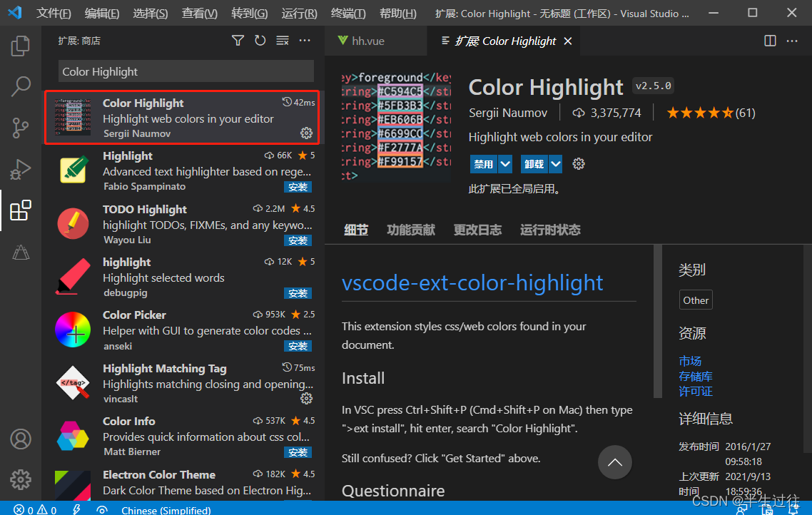Open settings gear beside uninstall button
The image size is (812, 515).
click(579, 164)
